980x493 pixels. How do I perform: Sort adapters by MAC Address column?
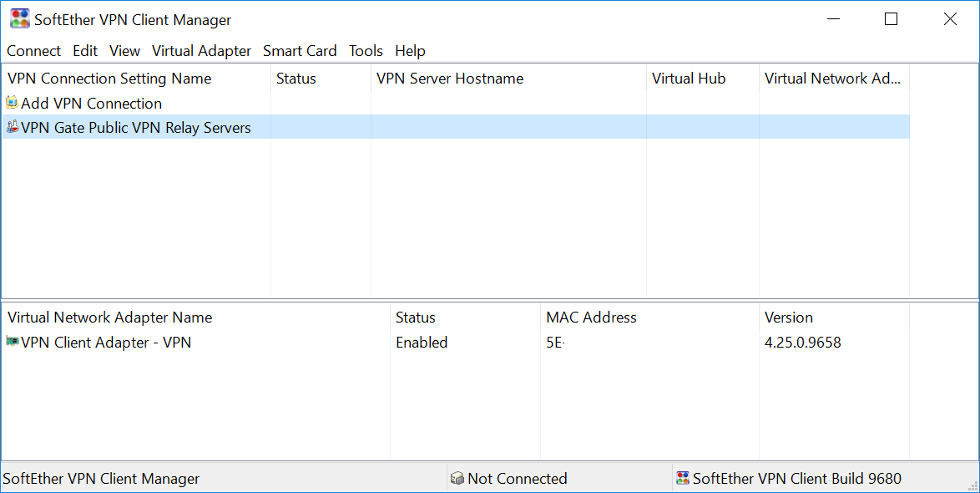coord(591,318)
